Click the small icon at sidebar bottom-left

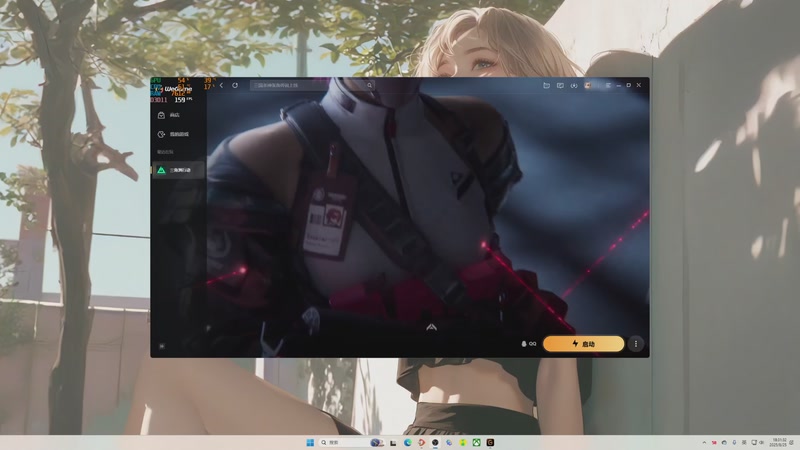tap(162, 346)
